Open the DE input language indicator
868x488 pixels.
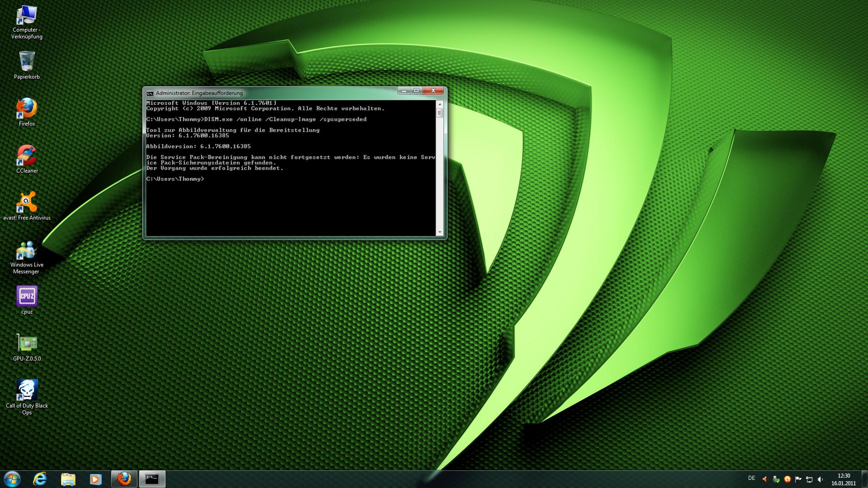pos(751,479)
